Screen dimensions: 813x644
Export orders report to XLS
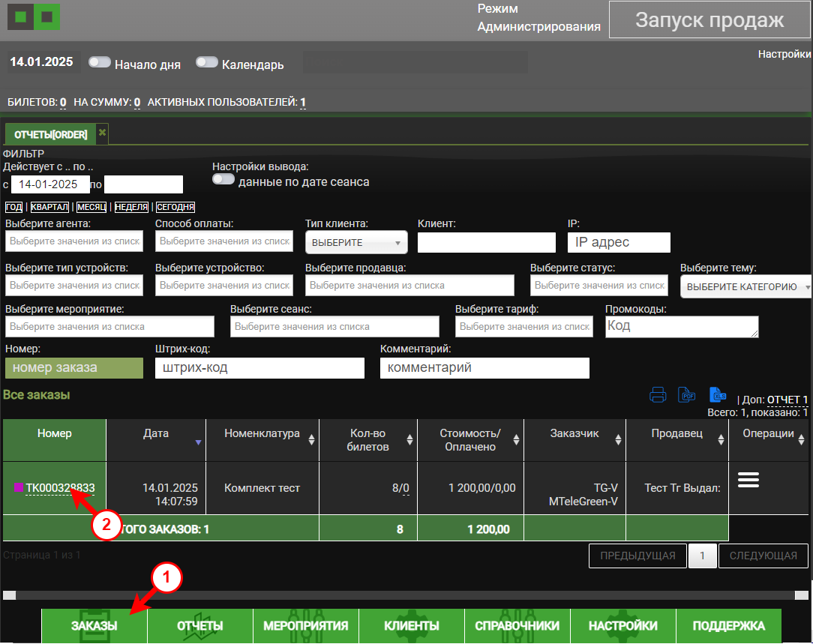[718, 394]
